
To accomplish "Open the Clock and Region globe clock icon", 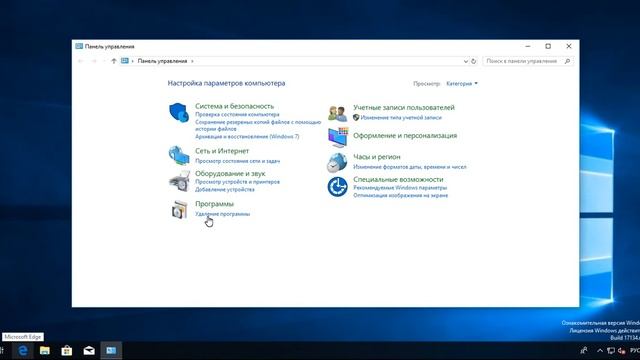I will (x=337, y=162).
